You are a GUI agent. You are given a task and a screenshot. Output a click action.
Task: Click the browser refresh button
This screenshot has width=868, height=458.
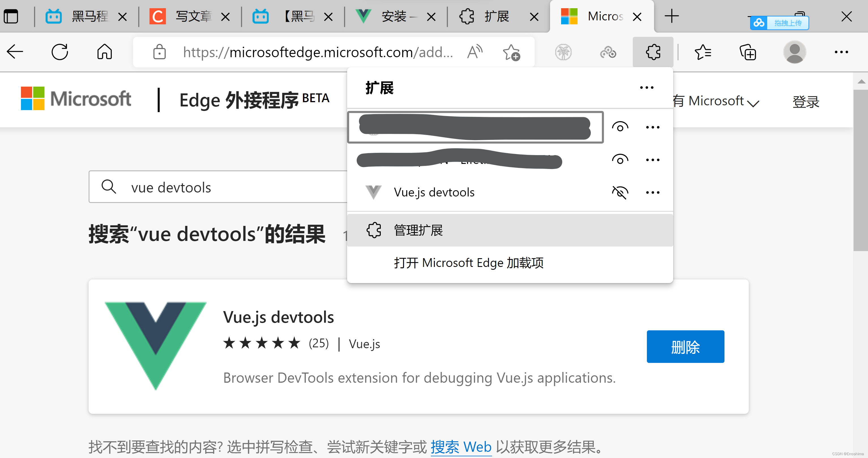coord(60,52)
